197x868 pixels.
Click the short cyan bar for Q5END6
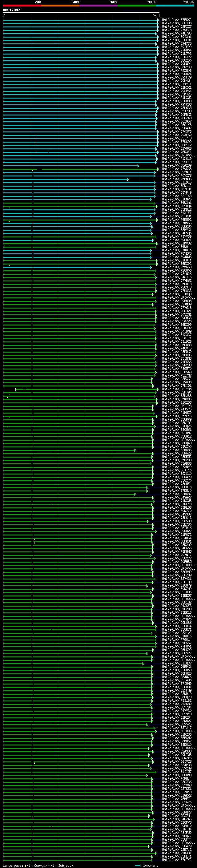[x=66, y=179]
